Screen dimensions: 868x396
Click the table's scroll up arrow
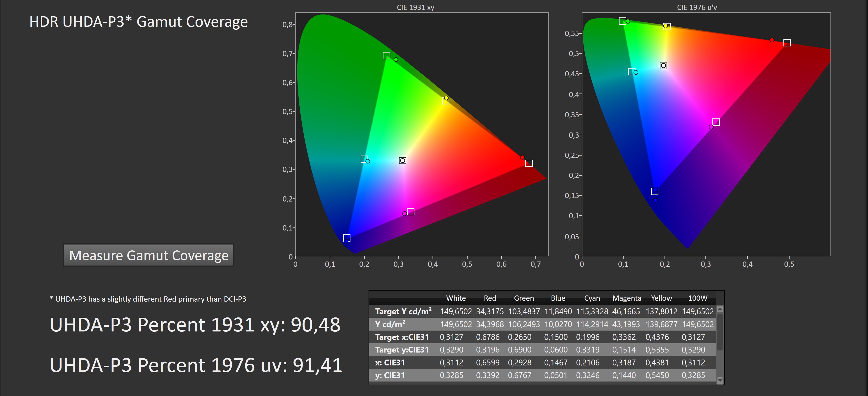click(x=720, y=309)
